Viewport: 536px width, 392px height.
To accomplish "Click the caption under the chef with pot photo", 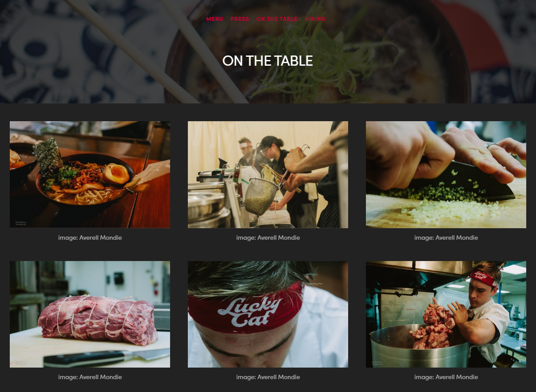I will point(446,377).
